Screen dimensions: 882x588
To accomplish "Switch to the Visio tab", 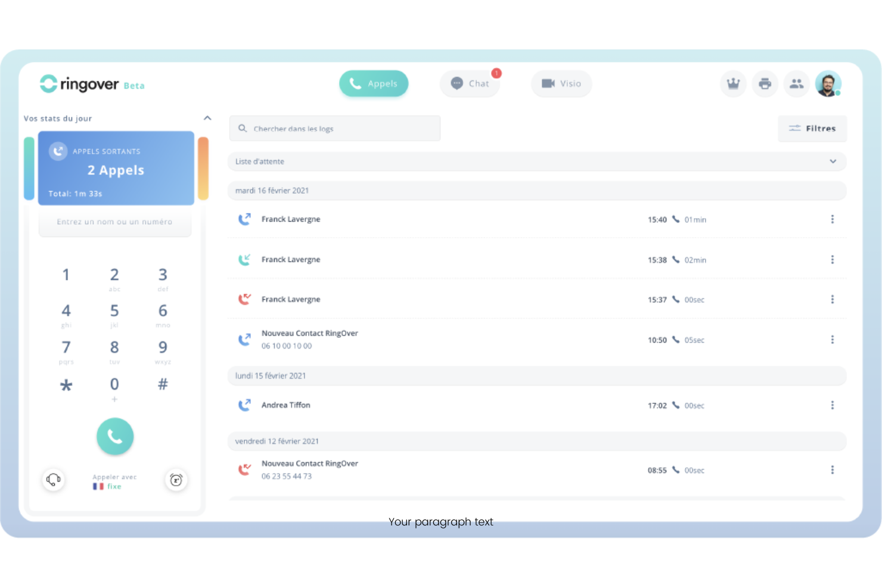I will [x=561, y=84].
